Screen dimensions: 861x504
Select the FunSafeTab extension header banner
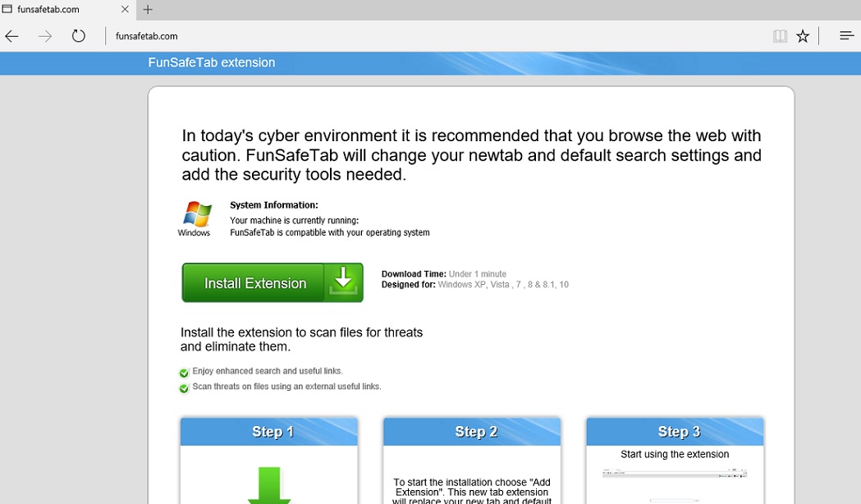coord(212,62)
